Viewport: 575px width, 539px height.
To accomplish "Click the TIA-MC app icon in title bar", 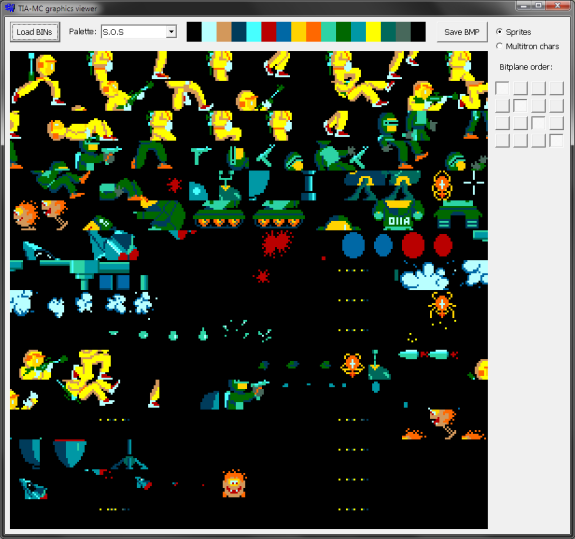I will 10,7.
